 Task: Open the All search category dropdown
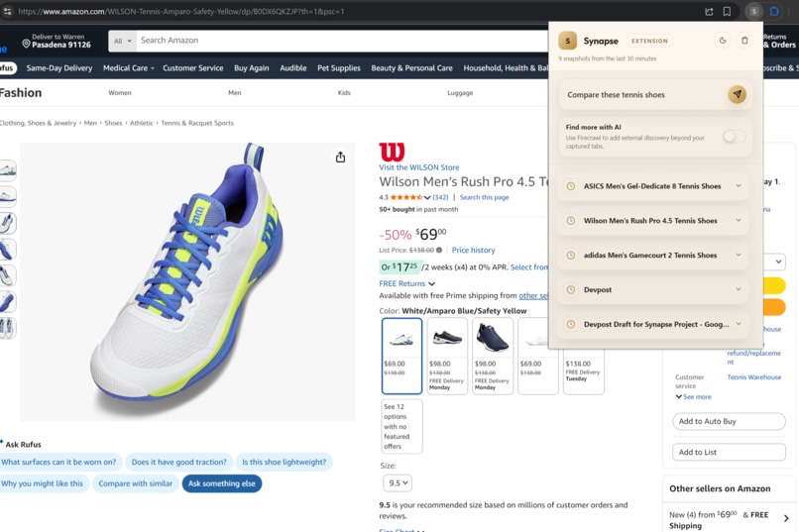(x=122, y=41)
